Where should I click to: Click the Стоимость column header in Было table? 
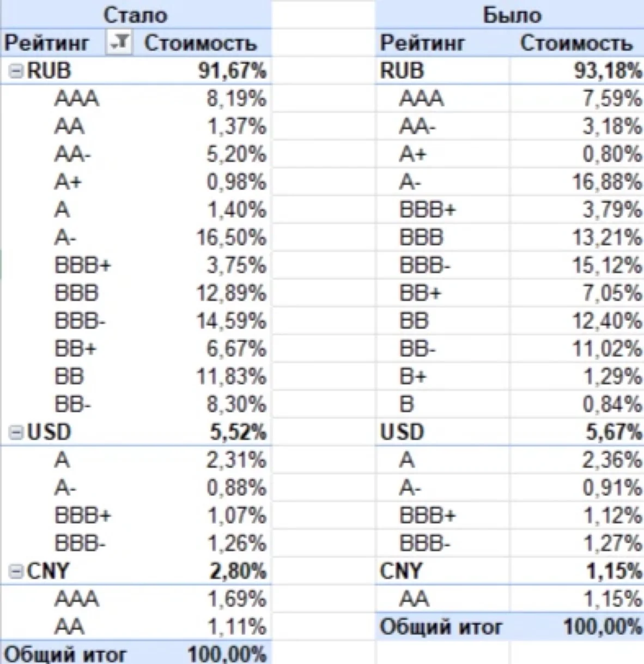point(576,43)
